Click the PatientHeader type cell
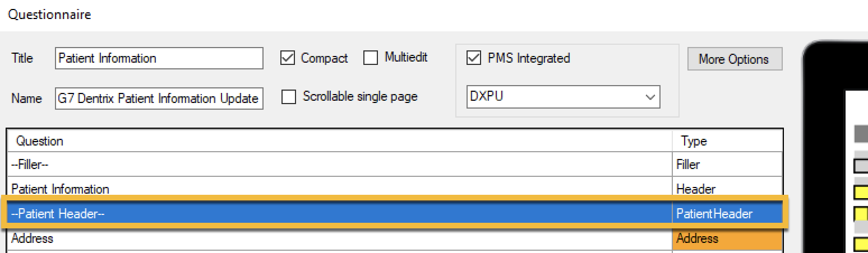 727,213
